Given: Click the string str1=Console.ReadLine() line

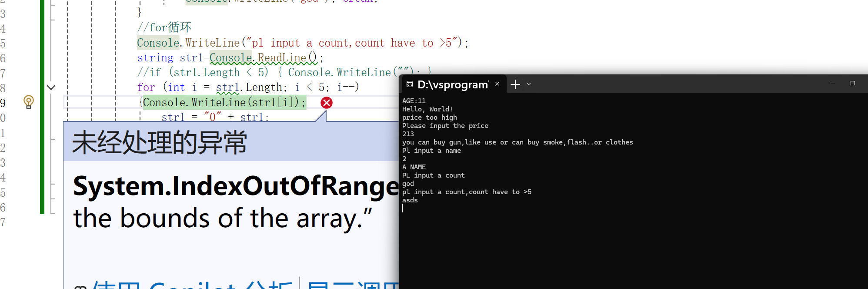Looking at the screenshot, I should pyautogui.click(x=230, y=58).
